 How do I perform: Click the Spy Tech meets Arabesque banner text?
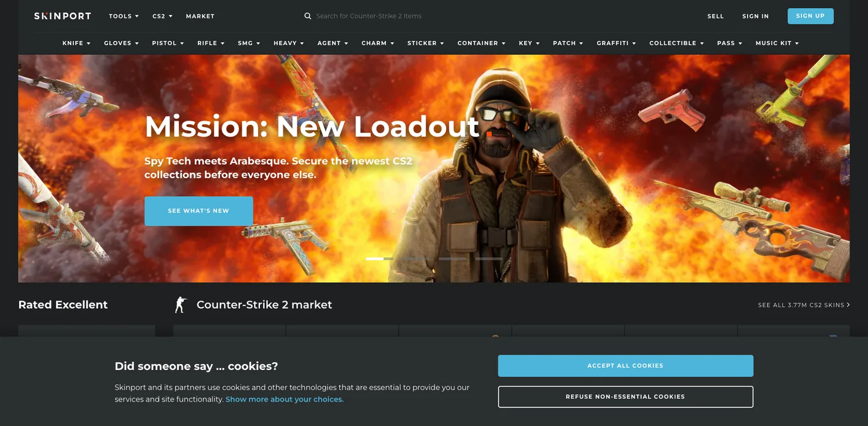pos(278,168)
